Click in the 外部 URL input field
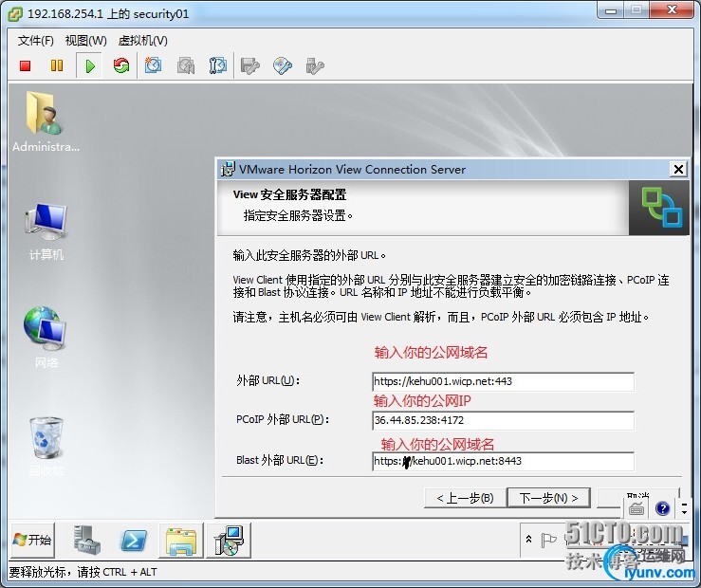This screenshot has width=701, height=588. click(x=503, y=381)
